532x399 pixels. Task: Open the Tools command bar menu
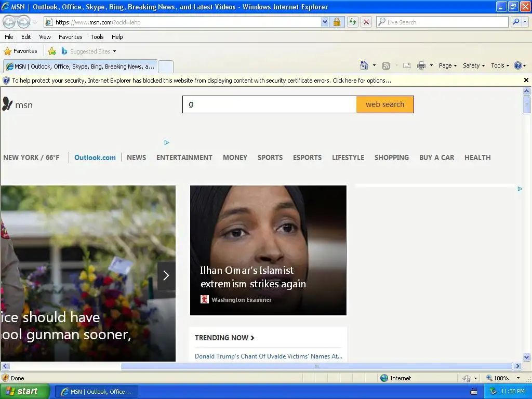(x=500, y=66)
